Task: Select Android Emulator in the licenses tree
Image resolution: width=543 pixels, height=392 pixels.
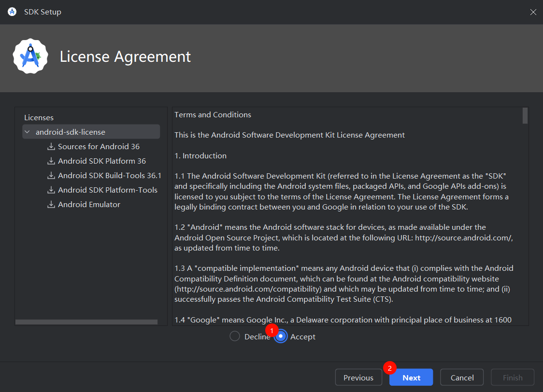Action: click(89, 205)
